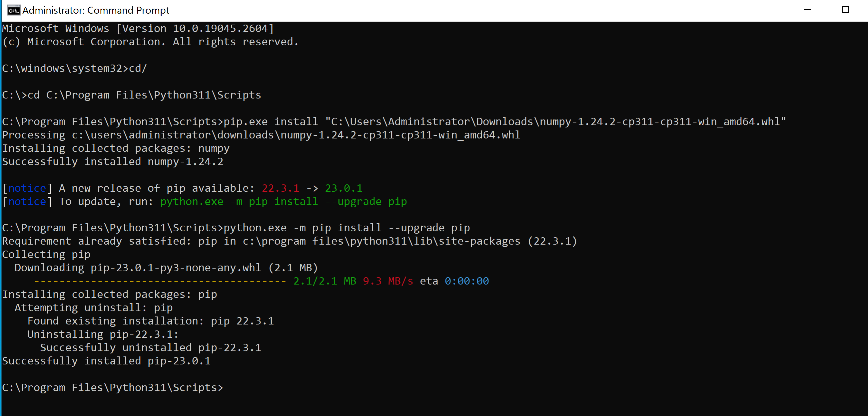868x416 pixels.
Task: Click the green python.exe upgrade pip suggestion
Action: pyautogui.click(x=283, y=202)
